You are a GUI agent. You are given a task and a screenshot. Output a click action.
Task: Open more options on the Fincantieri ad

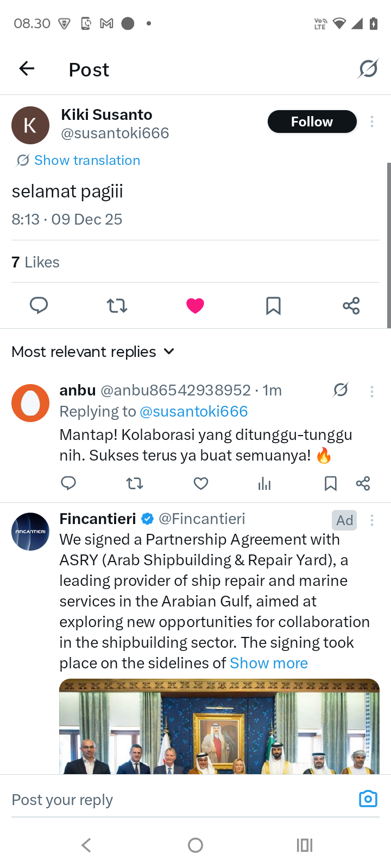click(372, 521)
